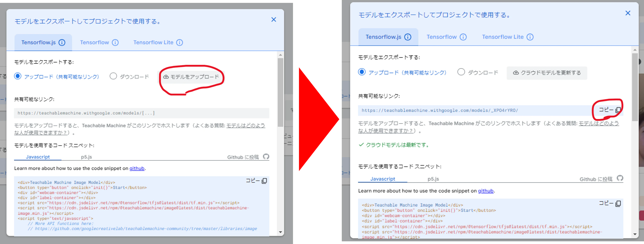Click placeholder share link field in left dialog
The image size is (644, 244).
[141, 113]
